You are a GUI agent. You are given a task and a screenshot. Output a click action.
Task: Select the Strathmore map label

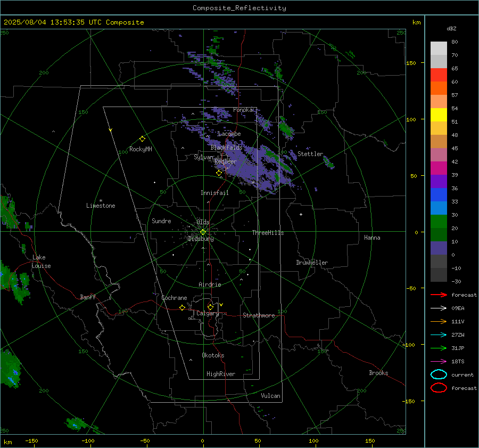pyautogui.click(x=259, y=315)
